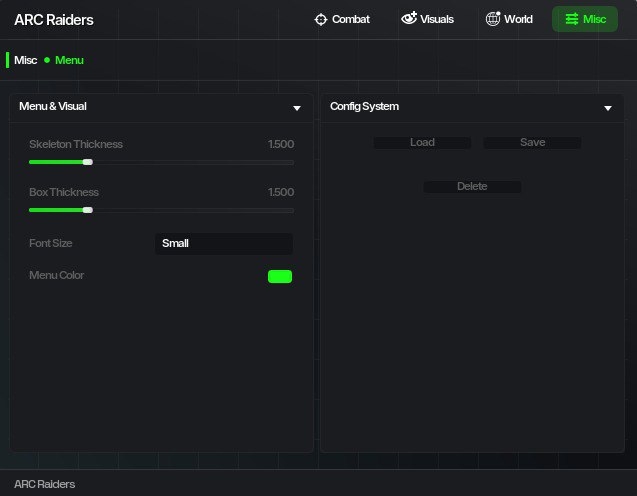Click the Config System header title
This screenshot has width=637, height=496.
point(364,106)
